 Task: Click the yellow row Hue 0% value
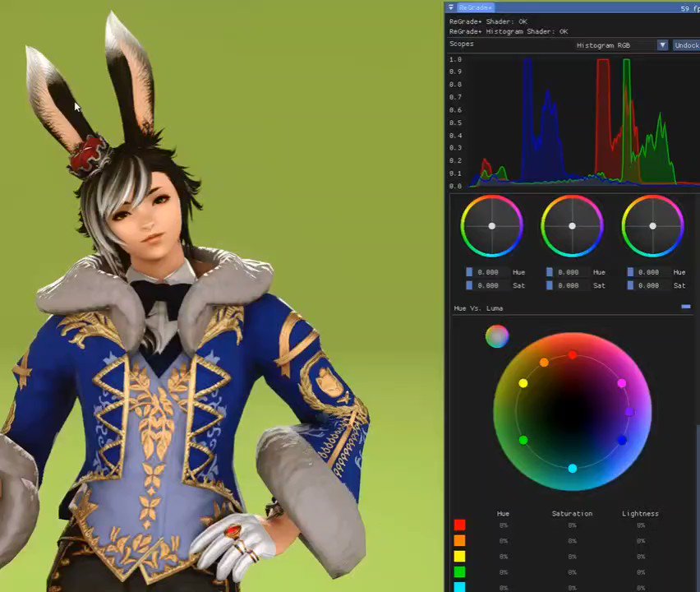[x=503, y=557]
